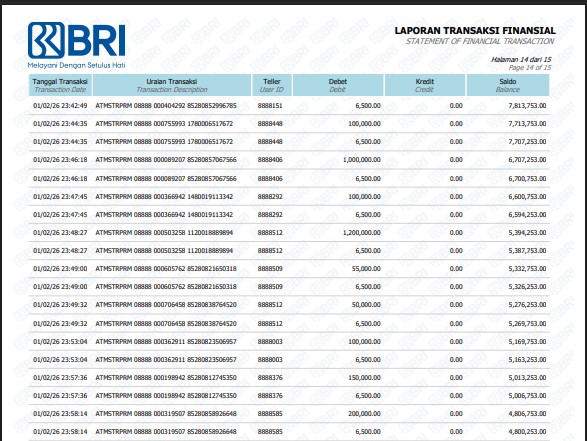Screen dimensions: 587x441
Task: Select balance '5,394,253.00'
Action: pos(527,232)
